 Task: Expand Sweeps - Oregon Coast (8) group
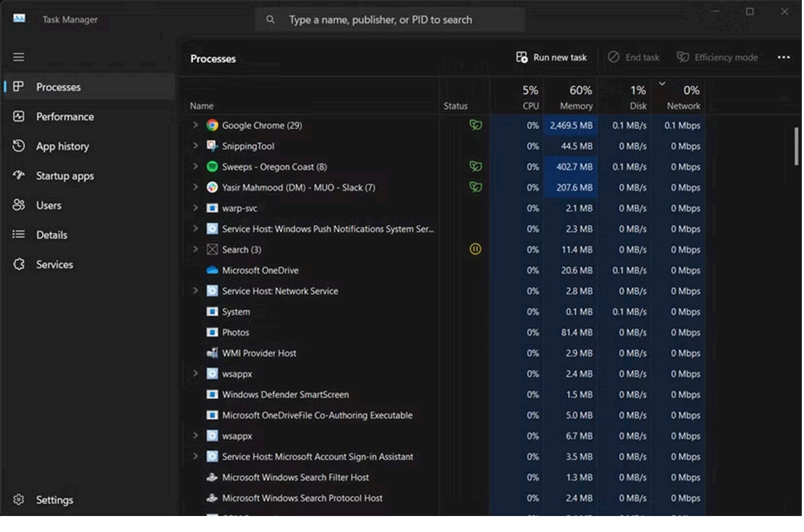click(196, 166)
